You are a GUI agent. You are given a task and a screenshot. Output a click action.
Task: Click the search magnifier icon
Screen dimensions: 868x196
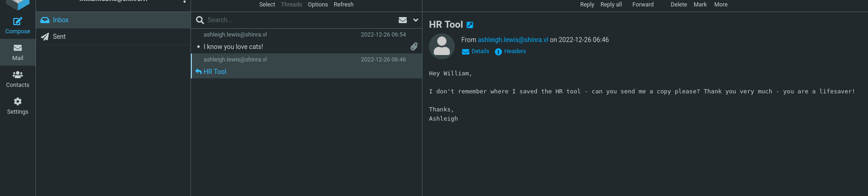200,20
